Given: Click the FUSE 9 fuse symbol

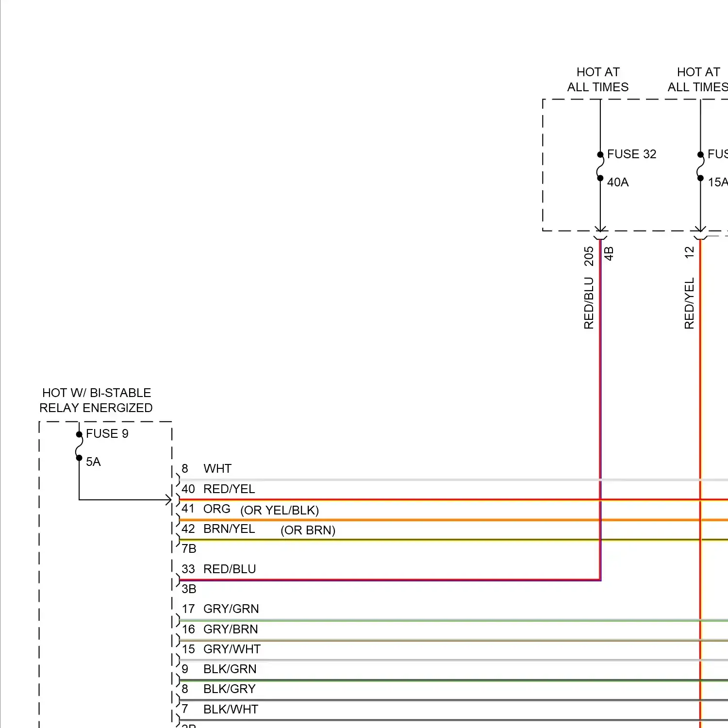Looking at the screenshot, I should tap(79, 446).
